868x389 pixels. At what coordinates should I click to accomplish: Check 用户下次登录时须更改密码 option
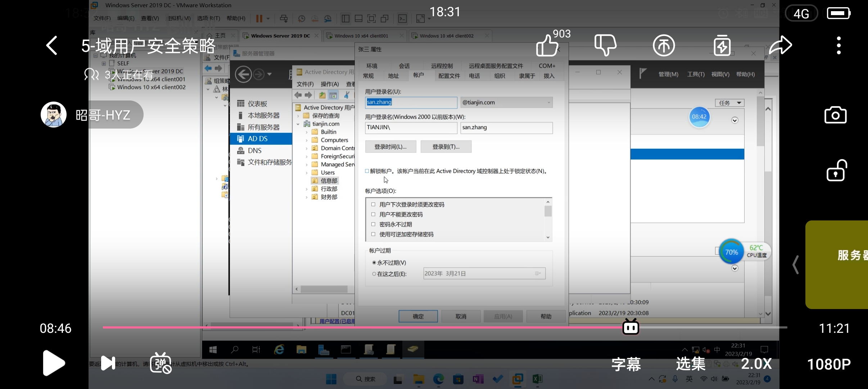[x=373, y=204]
